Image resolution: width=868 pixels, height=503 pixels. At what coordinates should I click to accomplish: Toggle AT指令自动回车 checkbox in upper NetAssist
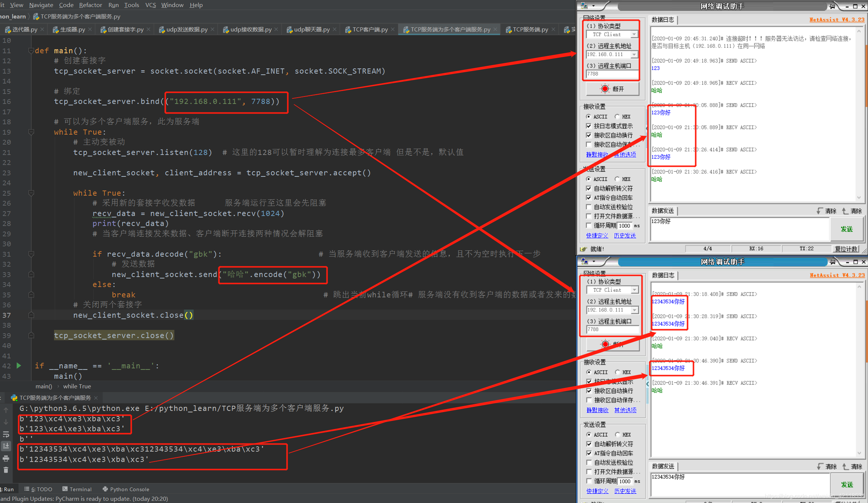click(589, 198)
